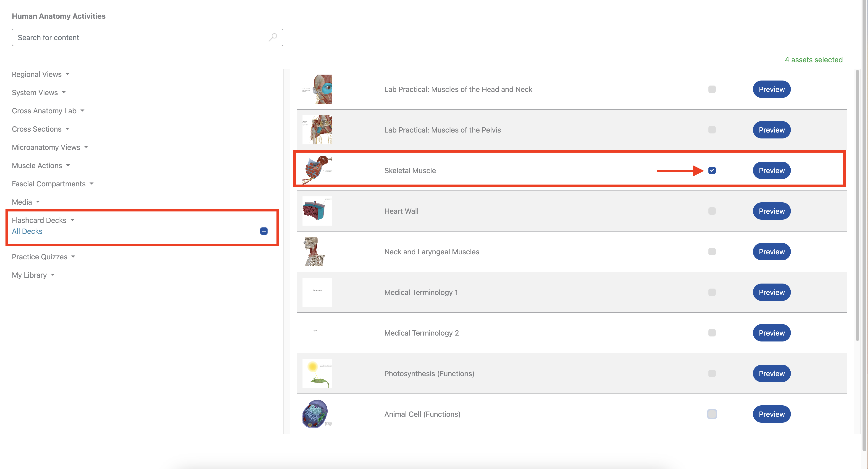The height and width of the screenshot is (469, 868).
Task: Select the All Decks link
Action: (27, 231)
